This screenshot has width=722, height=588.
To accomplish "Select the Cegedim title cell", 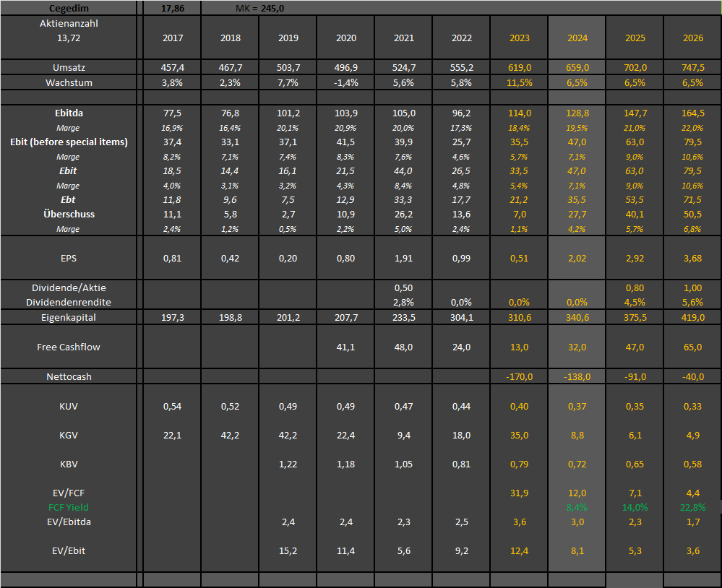I will pos(69,7).
